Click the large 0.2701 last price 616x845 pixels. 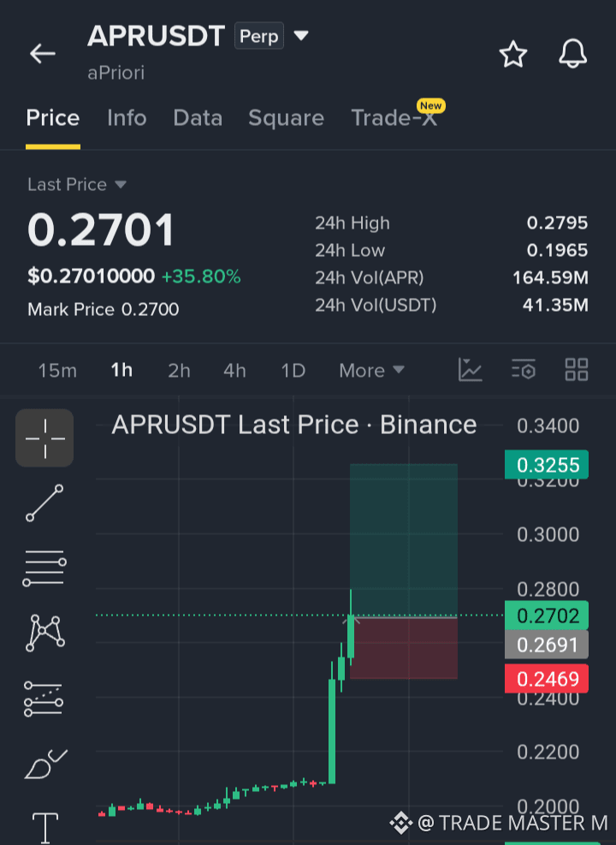[x=101, y=229]
